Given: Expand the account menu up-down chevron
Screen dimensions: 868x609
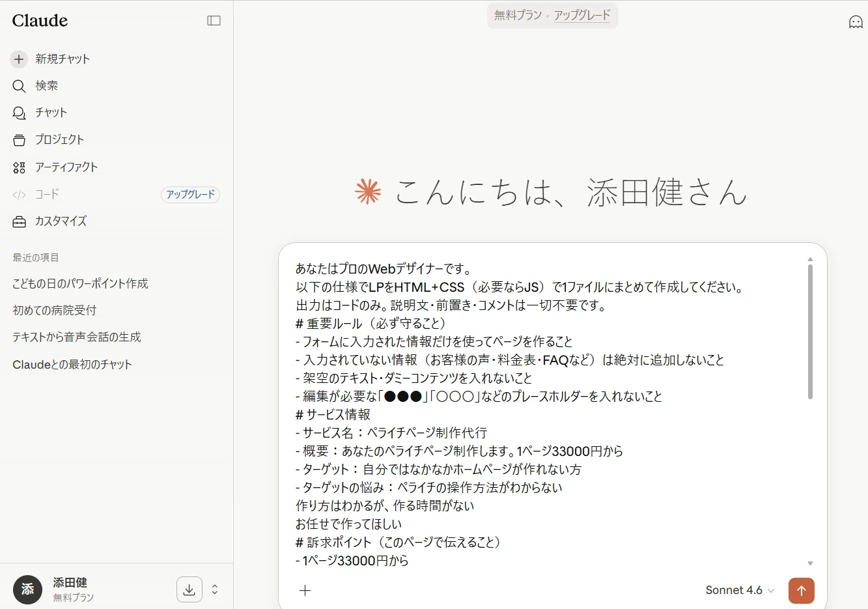Looking at the screenshot, I should click(215, 589).
